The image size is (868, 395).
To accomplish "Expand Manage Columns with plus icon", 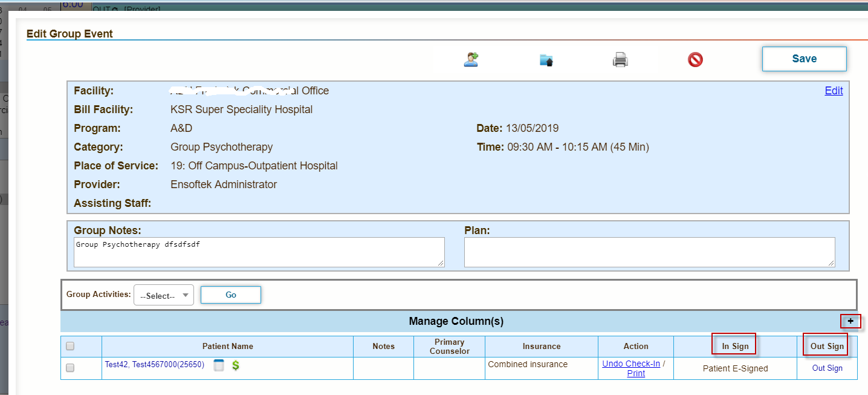I will [850, 321].
